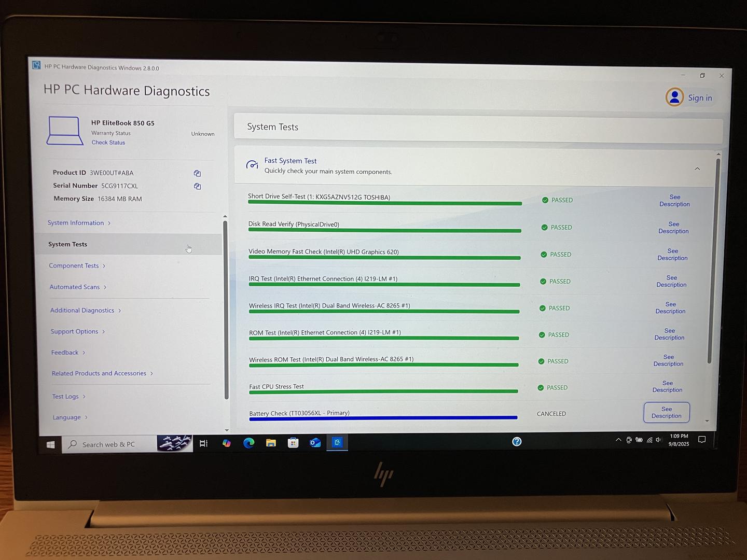This screenshot has height=560, width=747.
Task: Open Microsoft Edge from the taskbar
Action: (248, 443)
